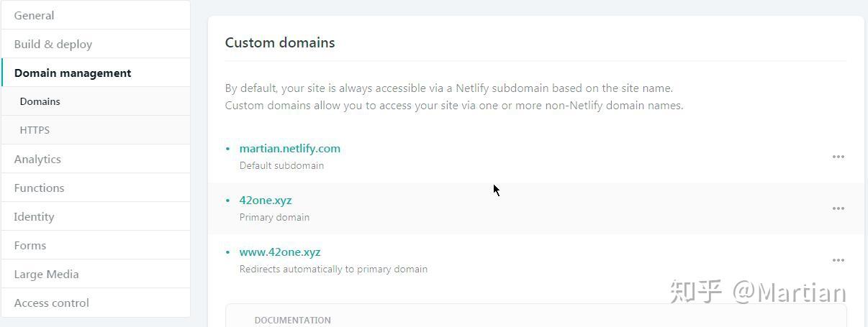Visit the www.42one.xyz domain link
This screenshot has height=327, width=868.
click(x=280, y=252)
